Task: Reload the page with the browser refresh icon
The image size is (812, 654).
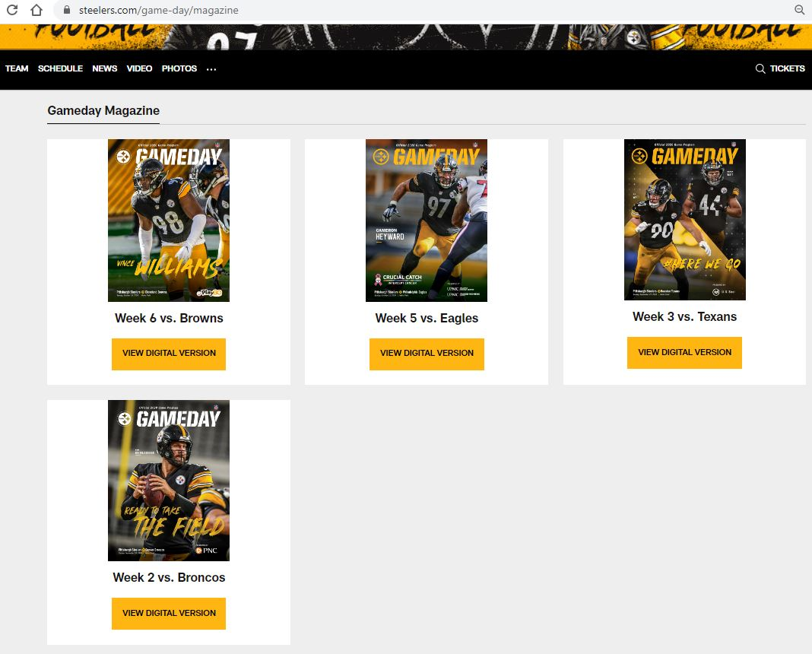Action: [12, 10]
